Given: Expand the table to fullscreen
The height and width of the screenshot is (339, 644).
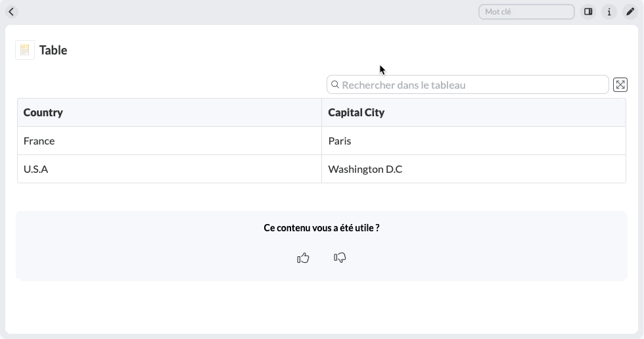Looking at the screenshot, I should click(x=620, y=85).
